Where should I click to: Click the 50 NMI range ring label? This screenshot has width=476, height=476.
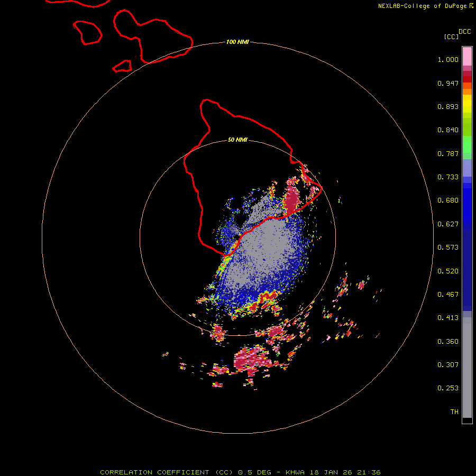(x=237, y=140)
